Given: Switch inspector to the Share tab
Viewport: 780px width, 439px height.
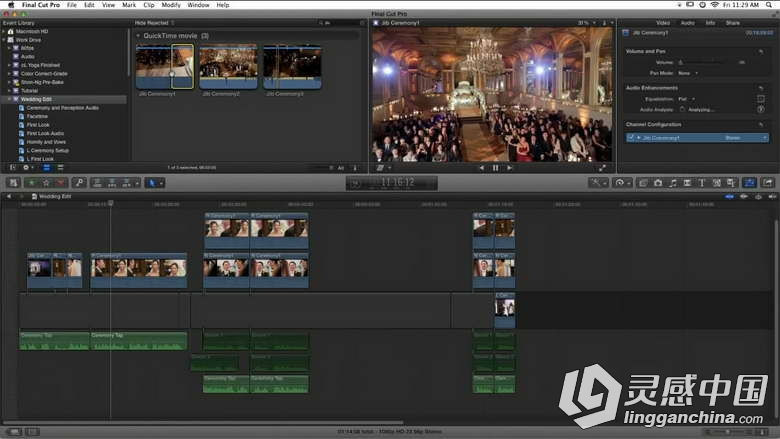Looking at the screenshot, I should point(733,23).
